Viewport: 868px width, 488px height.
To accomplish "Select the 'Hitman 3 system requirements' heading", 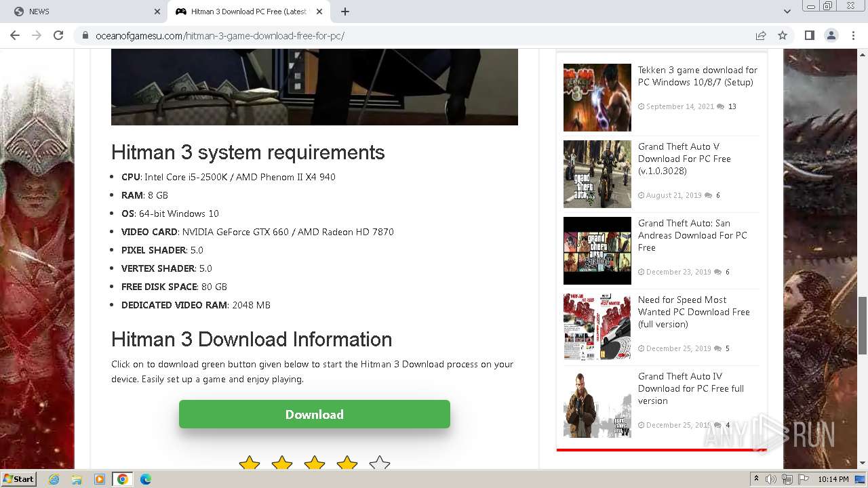I will [x=248, y=152].
